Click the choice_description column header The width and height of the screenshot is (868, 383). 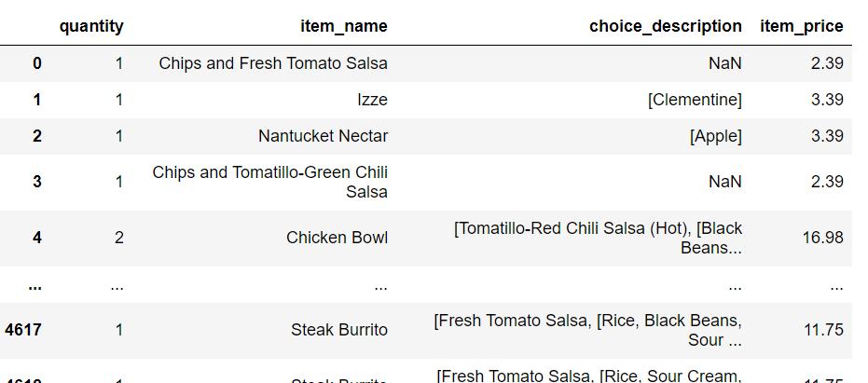pyautogui.click(x=666, y=26)
